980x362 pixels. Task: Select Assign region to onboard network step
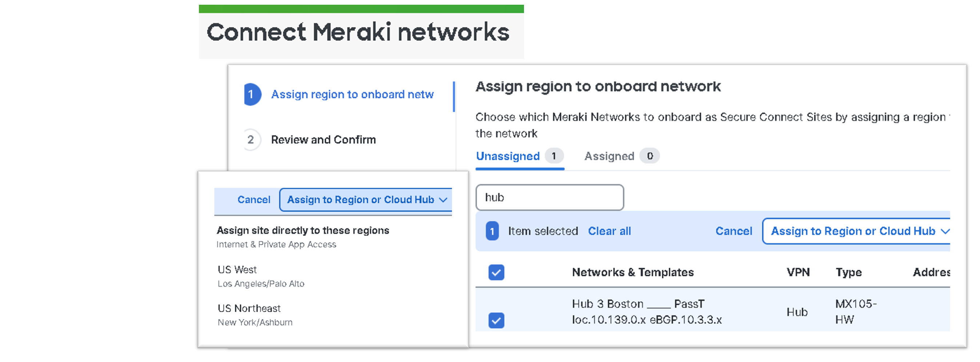(352, 94)
